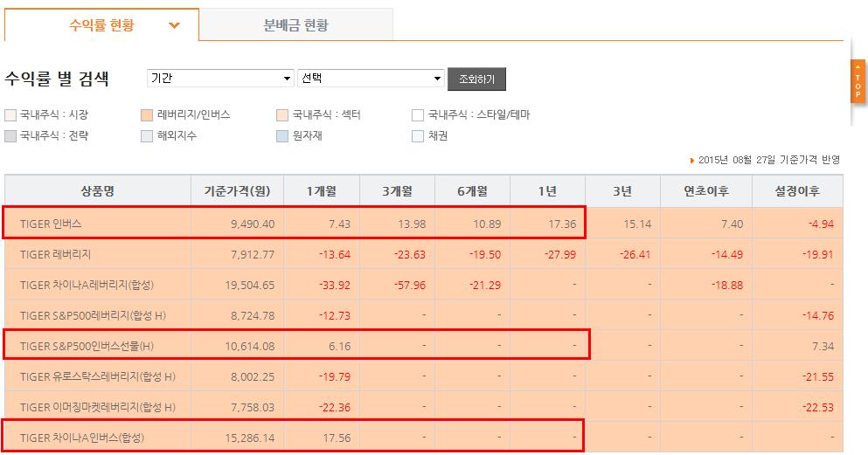Open the TIGER 인버스 product
Viewport: 868px width, 455px height.
point(51,224)
